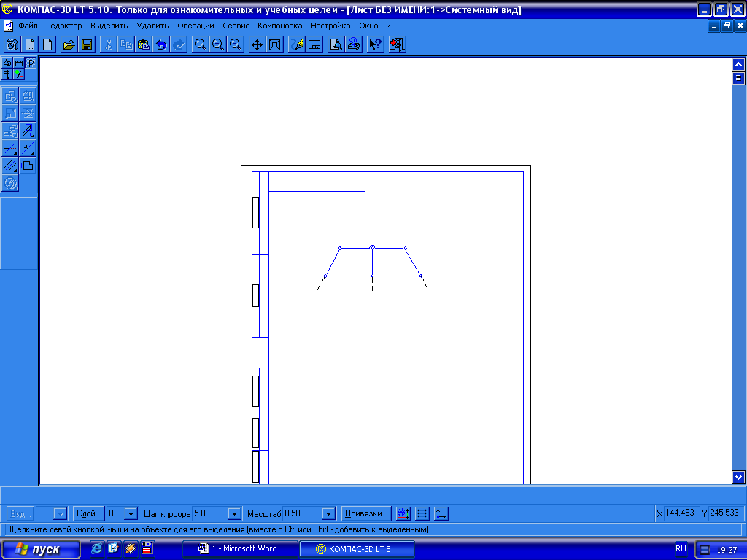Click the exit door icon
This screenshot has height=560, width=747.
tap(398, 44)
